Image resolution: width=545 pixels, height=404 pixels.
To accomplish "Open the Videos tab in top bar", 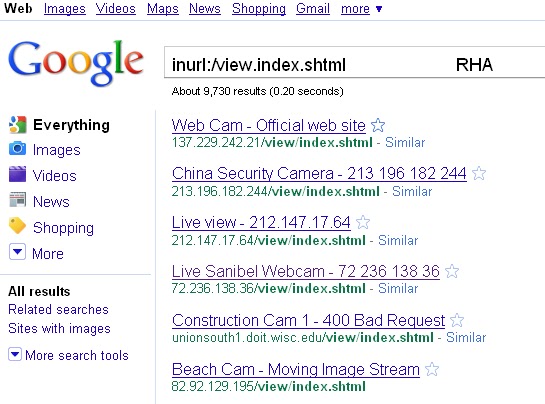I will pyautogui.click(x=116, y=8).
